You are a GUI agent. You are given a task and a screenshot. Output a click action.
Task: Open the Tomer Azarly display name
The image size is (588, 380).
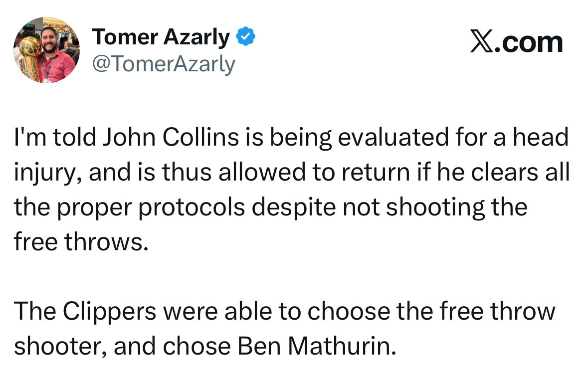161,37
